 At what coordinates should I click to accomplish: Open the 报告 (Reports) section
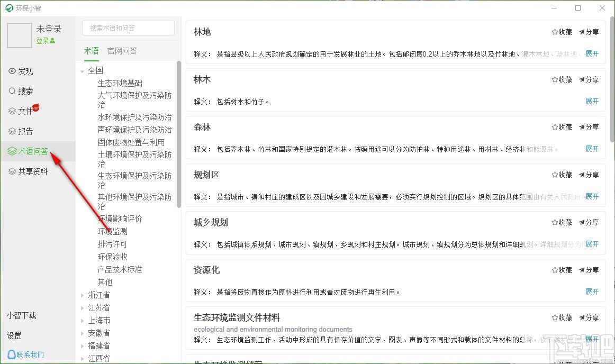(22, 131)
